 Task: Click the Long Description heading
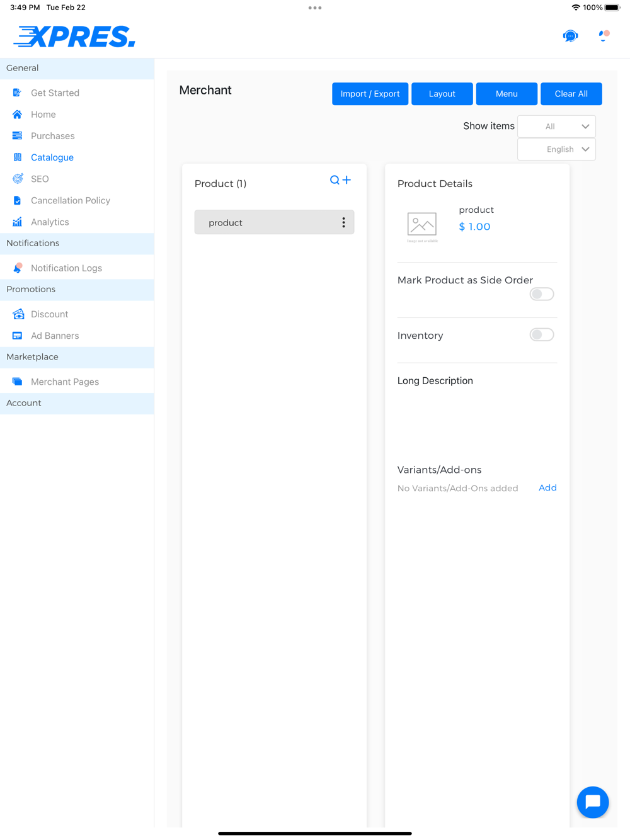435,380
